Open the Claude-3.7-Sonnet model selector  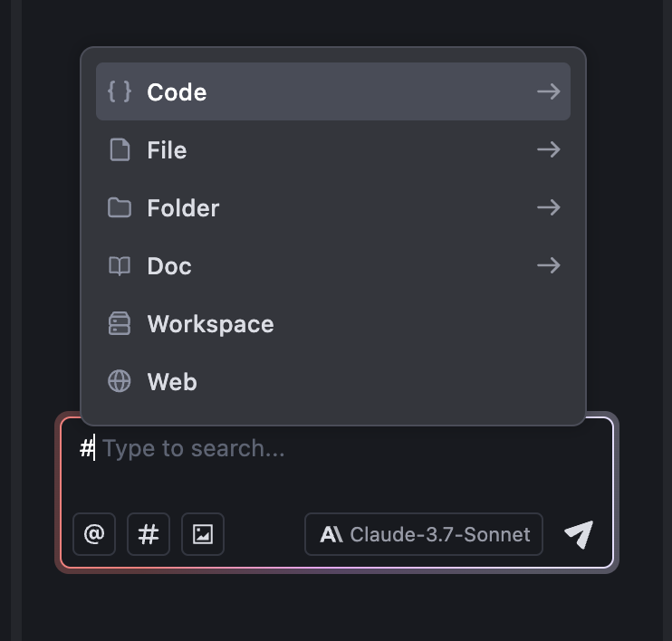point(424,534)
